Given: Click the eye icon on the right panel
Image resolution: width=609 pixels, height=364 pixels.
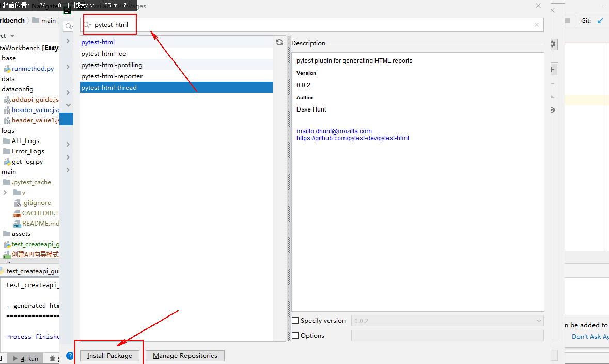Looking at the screenshot, I should pyautogui.click(x=552, y=109).
